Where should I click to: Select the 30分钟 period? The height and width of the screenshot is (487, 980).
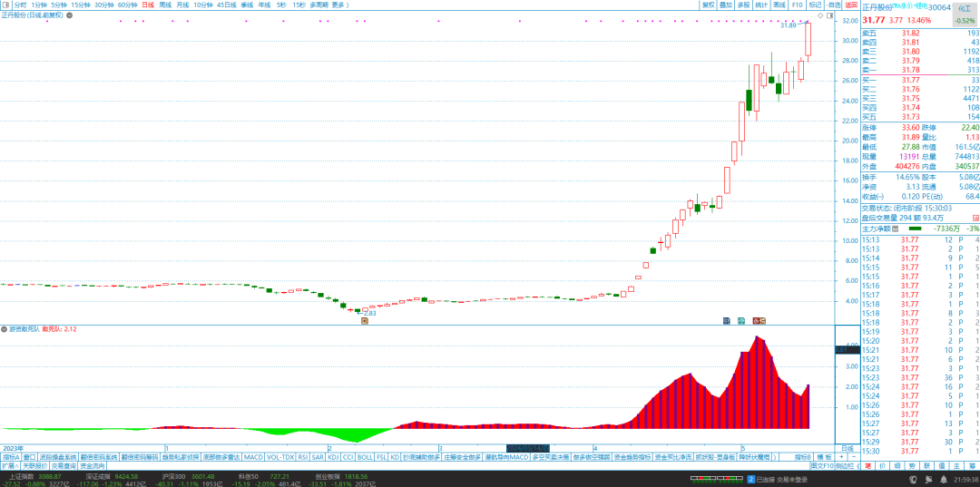pyautogui.click(x=104, y=5)
